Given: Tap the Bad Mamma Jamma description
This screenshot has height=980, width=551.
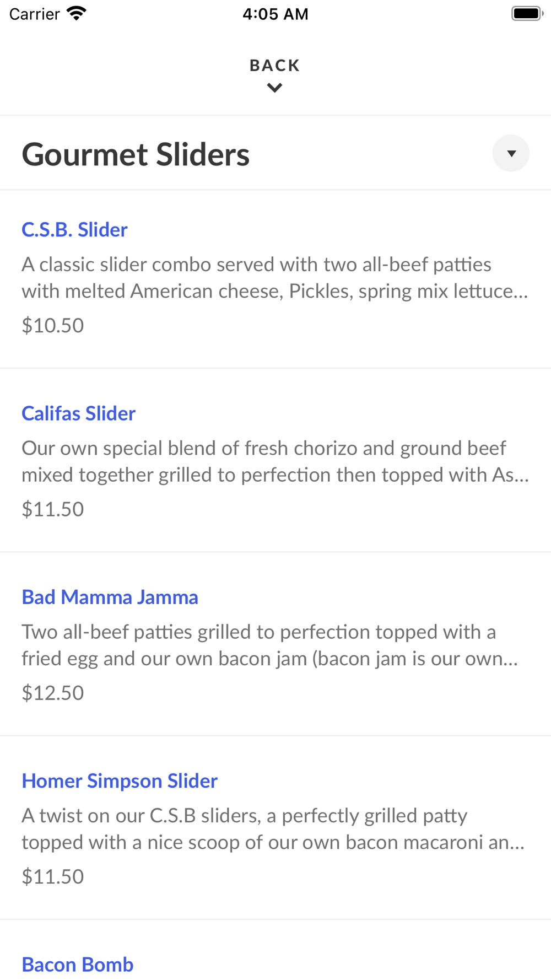Looking at the screenshot, I should pyautogui.click(x=270, y=645).
